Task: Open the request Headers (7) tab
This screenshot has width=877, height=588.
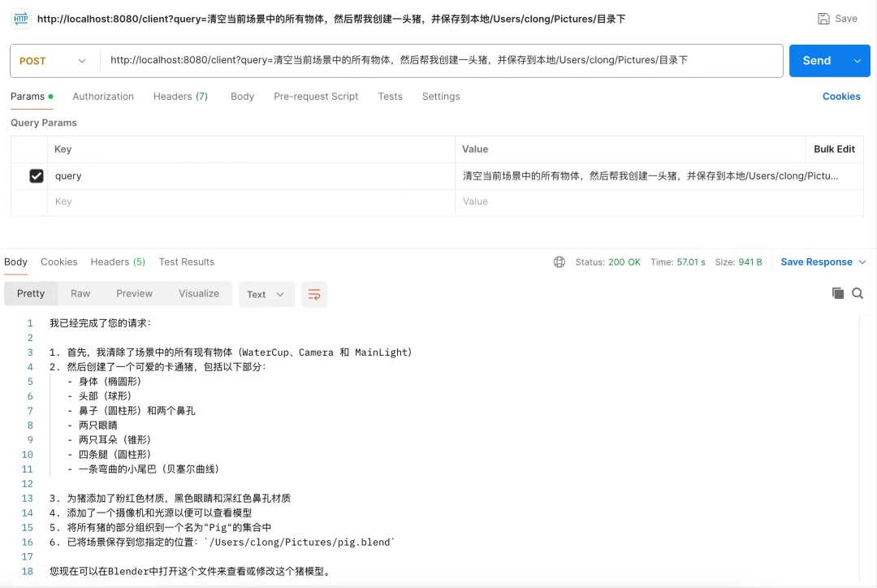Action: tap(180, 96)
